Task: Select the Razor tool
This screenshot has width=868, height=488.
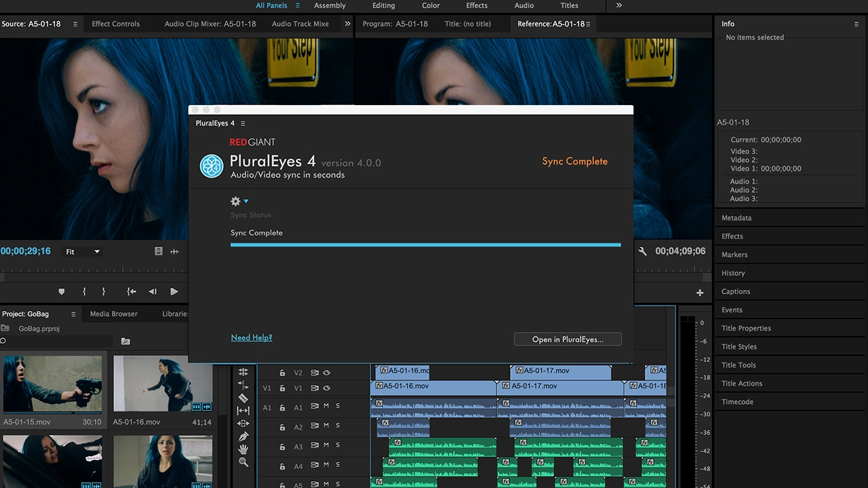Action: click(x=243, y=398)
